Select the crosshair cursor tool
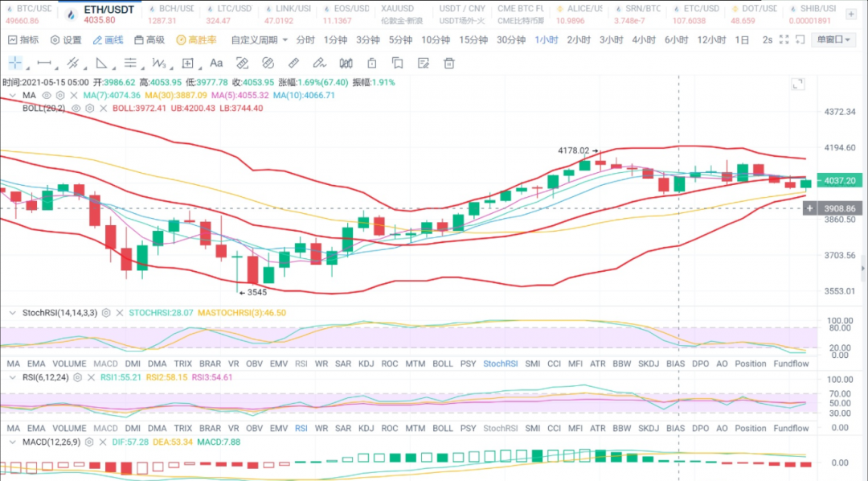The width and height of the screenshot is (868, 481). [x=15, y=63]
